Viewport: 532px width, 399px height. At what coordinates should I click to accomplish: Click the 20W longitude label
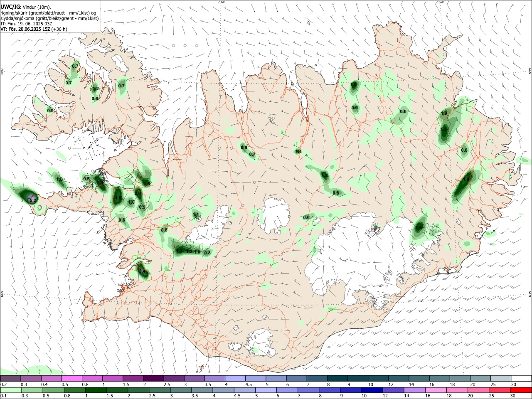click(221, 2)
